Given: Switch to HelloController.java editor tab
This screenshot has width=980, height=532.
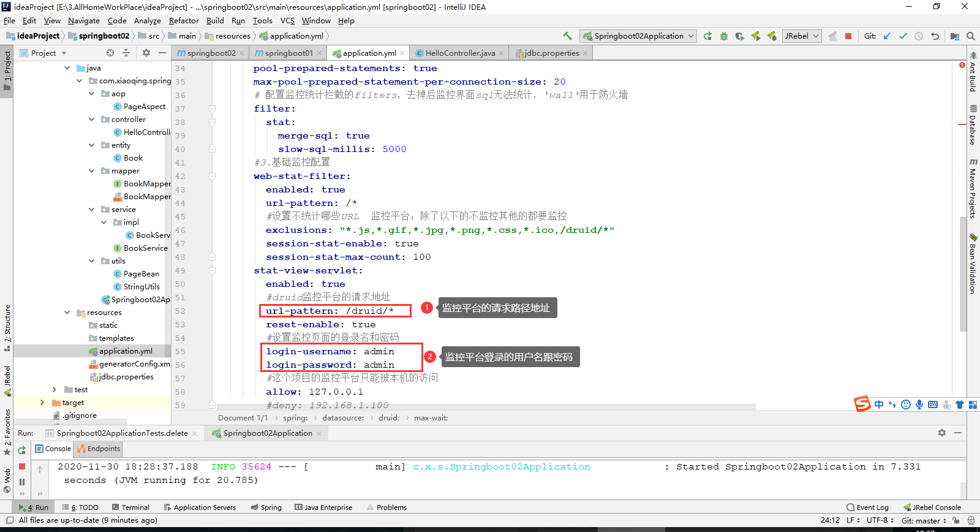Looking at the screenshot, I should click(x=460, y=53).
